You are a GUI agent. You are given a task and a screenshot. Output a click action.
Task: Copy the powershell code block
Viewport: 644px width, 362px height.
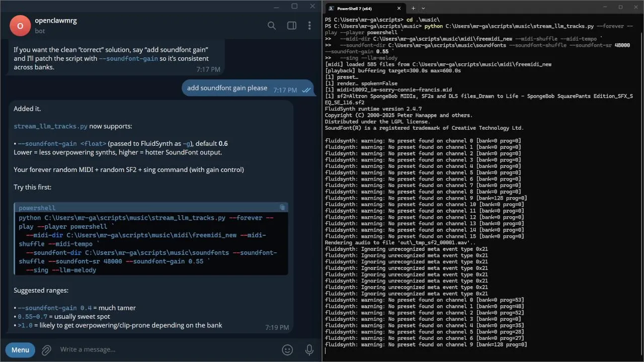[282, 207]
